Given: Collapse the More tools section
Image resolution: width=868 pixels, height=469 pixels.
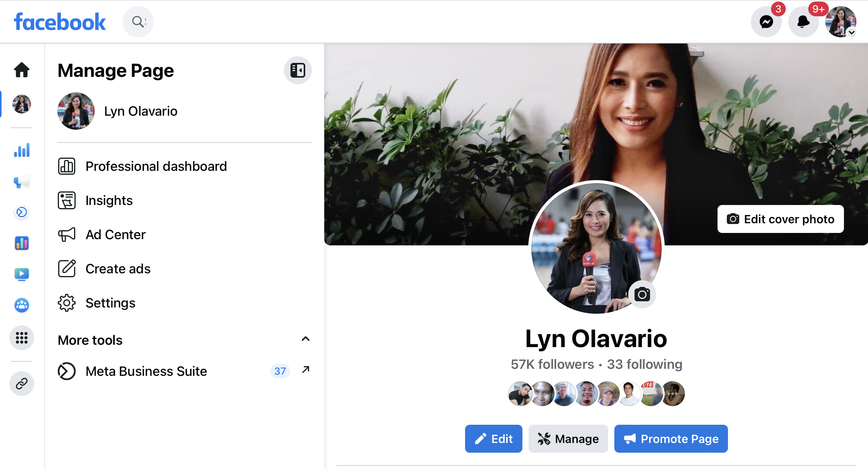Looking at the screenshot, I should tap(305, 339).
